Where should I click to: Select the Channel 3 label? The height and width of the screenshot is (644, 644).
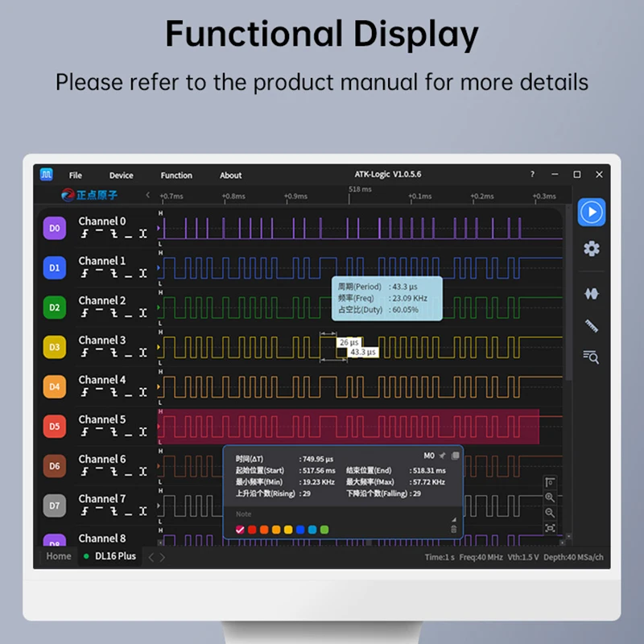(x=102, y=340)
